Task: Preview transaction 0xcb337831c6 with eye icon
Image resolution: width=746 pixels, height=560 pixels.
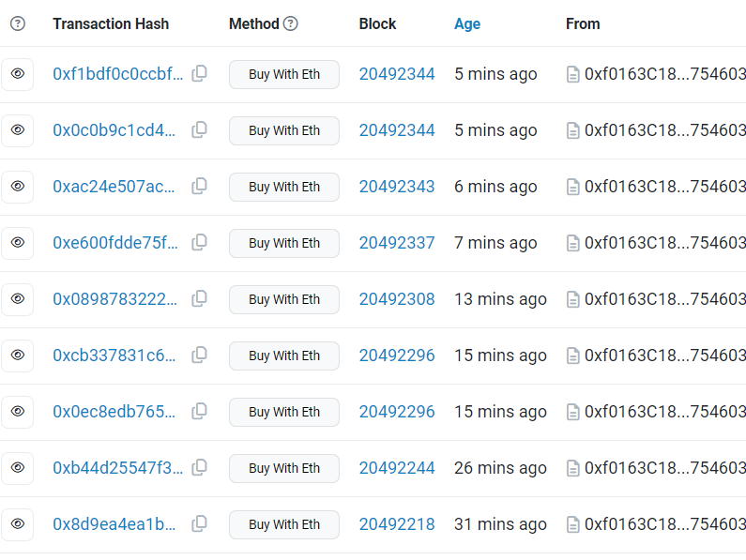Action: (17, 356)
